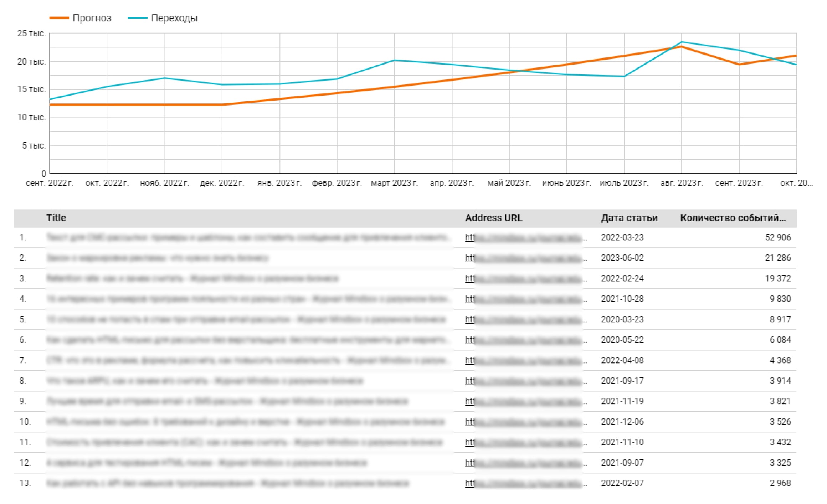Click the event count 3 821
Viewport: 827px width, 504px height.
pos(780,401)
